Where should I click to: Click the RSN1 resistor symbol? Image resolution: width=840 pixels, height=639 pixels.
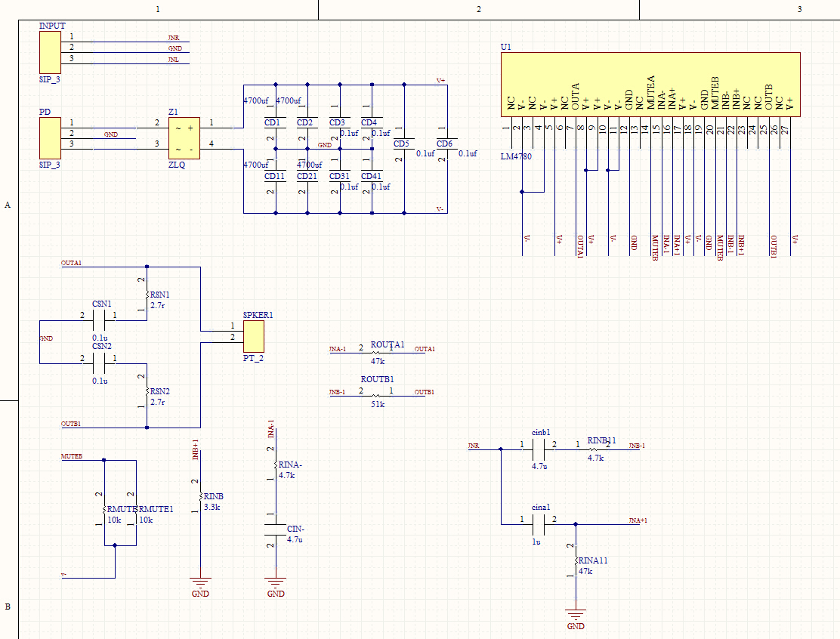[x=147, y=295]
